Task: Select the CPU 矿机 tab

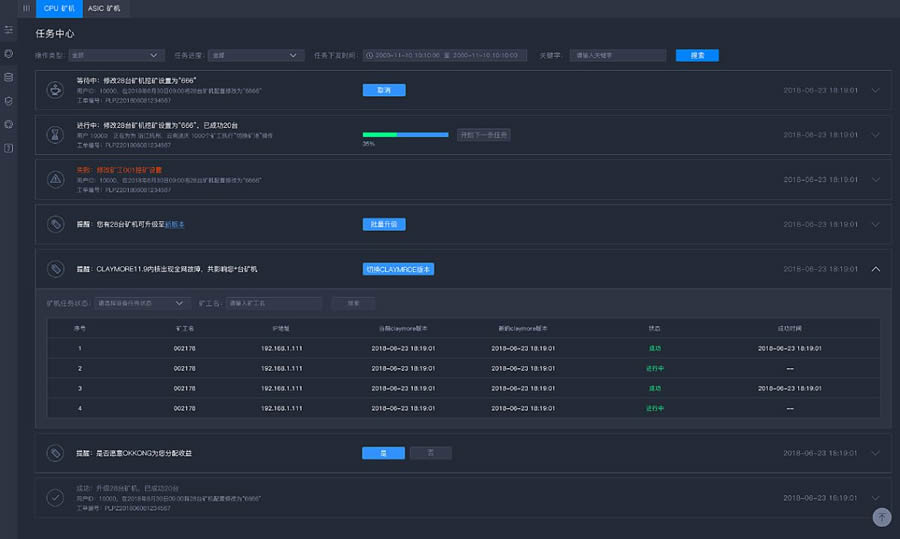Action: tap(60, 8)
